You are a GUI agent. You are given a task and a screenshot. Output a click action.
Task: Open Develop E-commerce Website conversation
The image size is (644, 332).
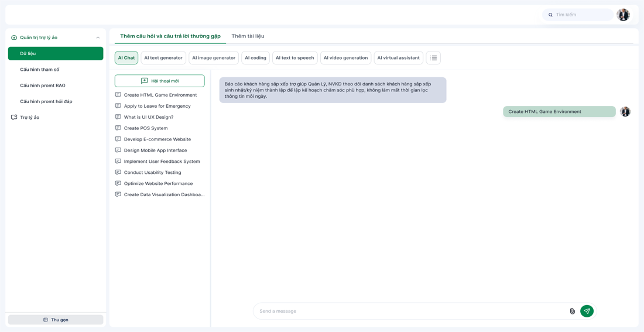tap(157, 139)
